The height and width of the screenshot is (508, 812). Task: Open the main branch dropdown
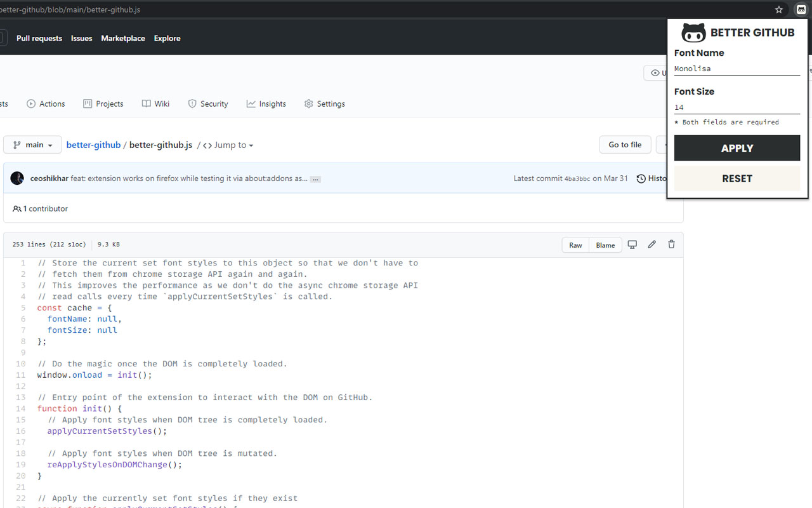(x=32, y=145)
